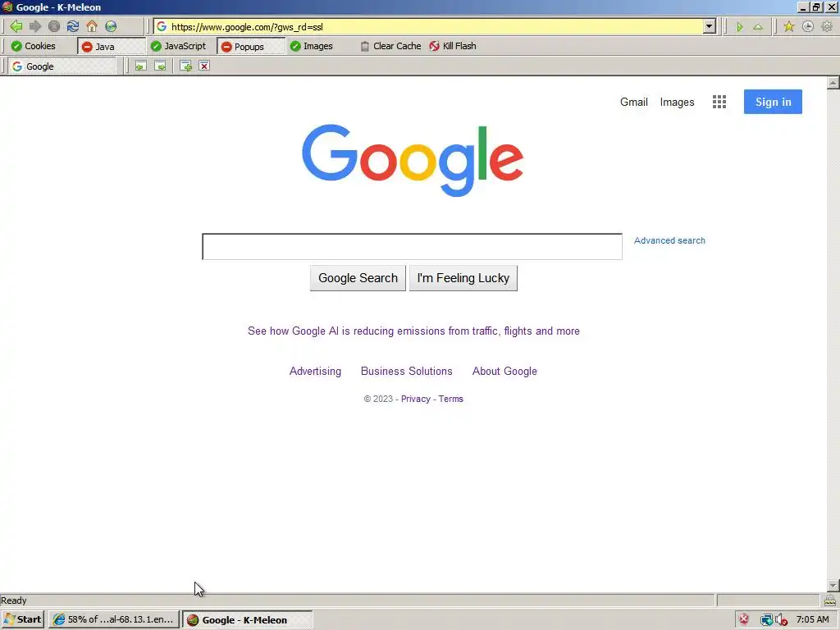Viewport: 840px width, 630px height.
Task: Click the padlock security icon in status bar
Action: (830, 600)
